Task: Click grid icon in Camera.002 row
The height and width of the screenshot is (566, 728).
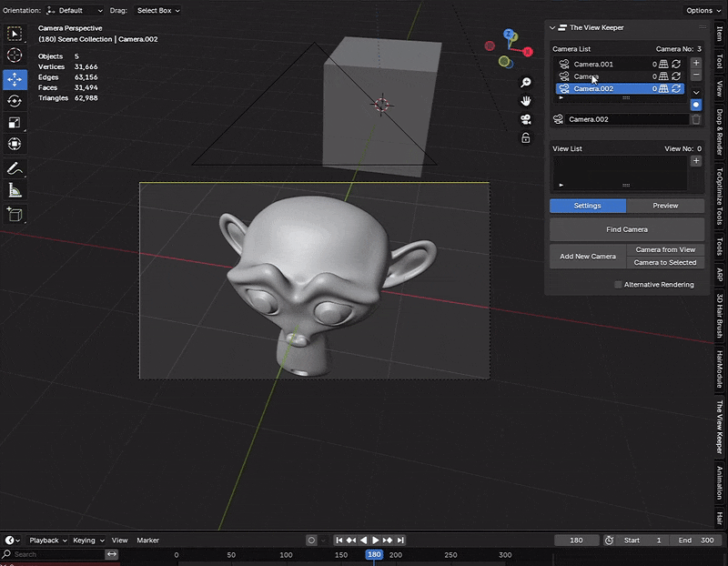Action: [x=664, y=88]
